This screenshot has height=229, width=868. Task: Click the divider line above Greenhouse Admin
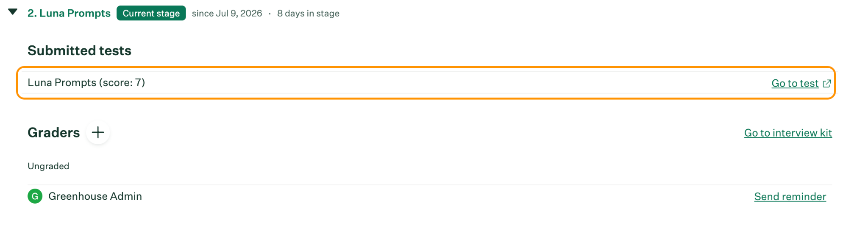430,185
